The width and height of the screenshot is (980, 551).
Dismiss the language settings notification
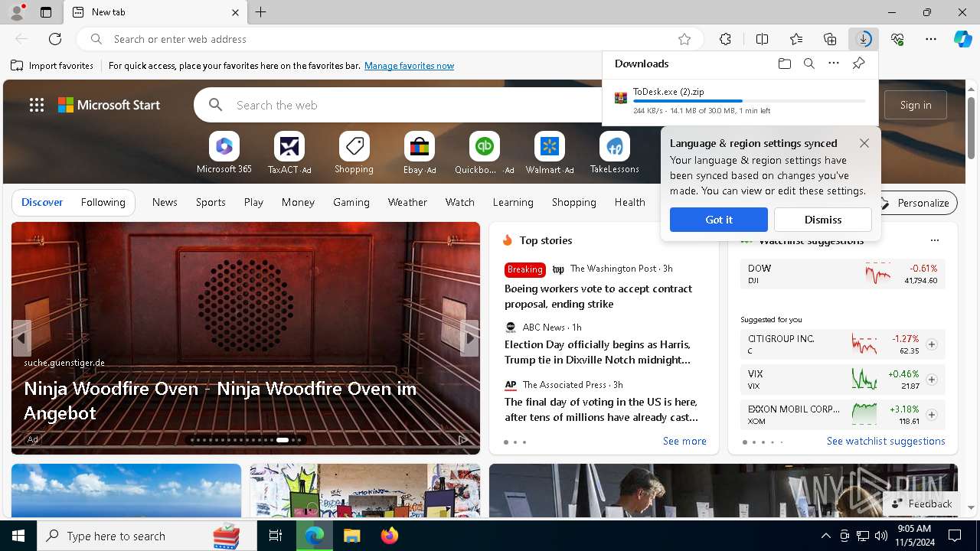point(823,220)
